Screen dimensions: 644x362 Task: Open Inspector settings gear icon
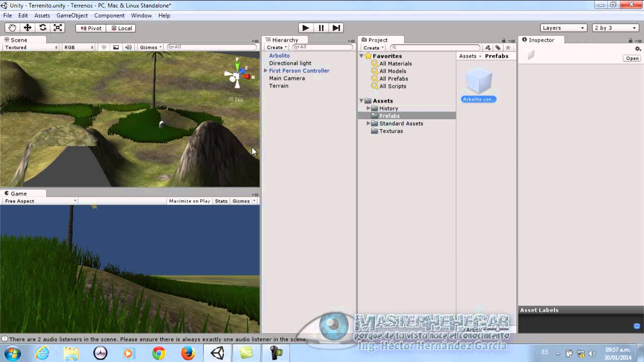(637, 49)
